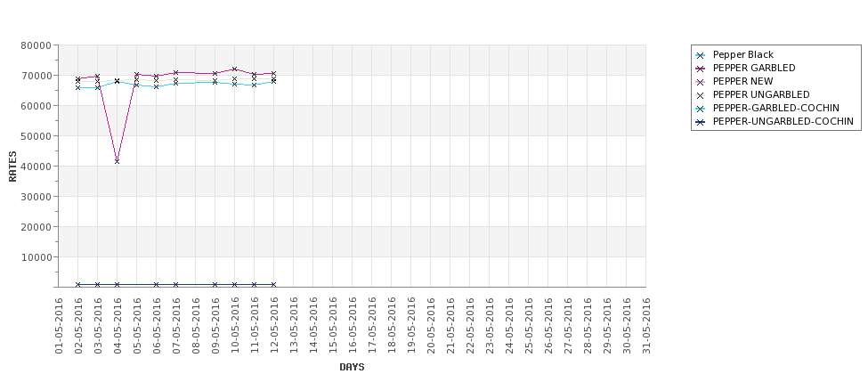Click the 80000 rate axis label
The height and width of the screenshot is (382, 868).
click(36, 45)
